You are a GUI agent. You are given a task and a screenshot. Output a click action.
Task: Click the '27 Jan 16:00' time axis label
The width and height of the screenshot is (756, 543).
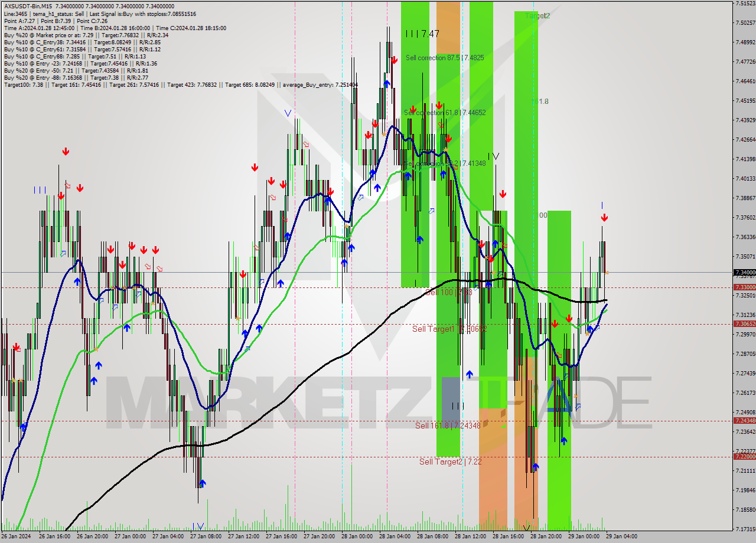tap(281, 537)
